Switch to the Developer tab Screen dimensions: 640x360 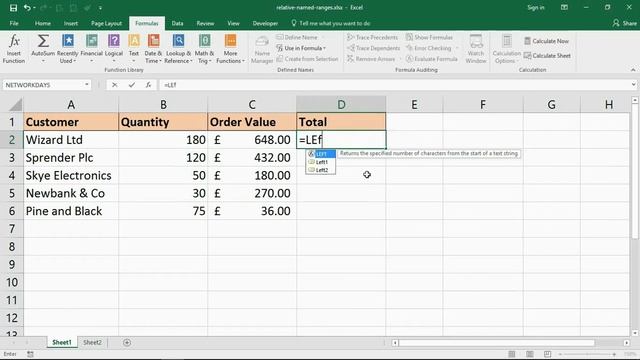(265, 23)
